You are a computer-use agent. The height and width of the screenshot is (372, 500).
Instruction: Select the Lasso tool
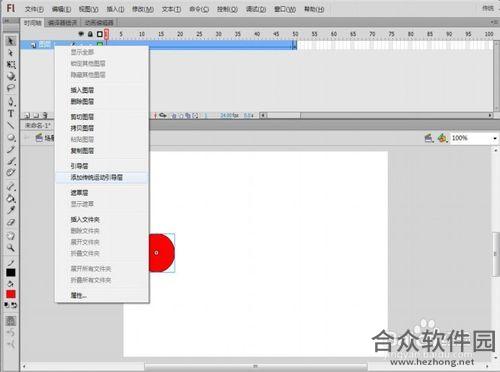point(11,88)
